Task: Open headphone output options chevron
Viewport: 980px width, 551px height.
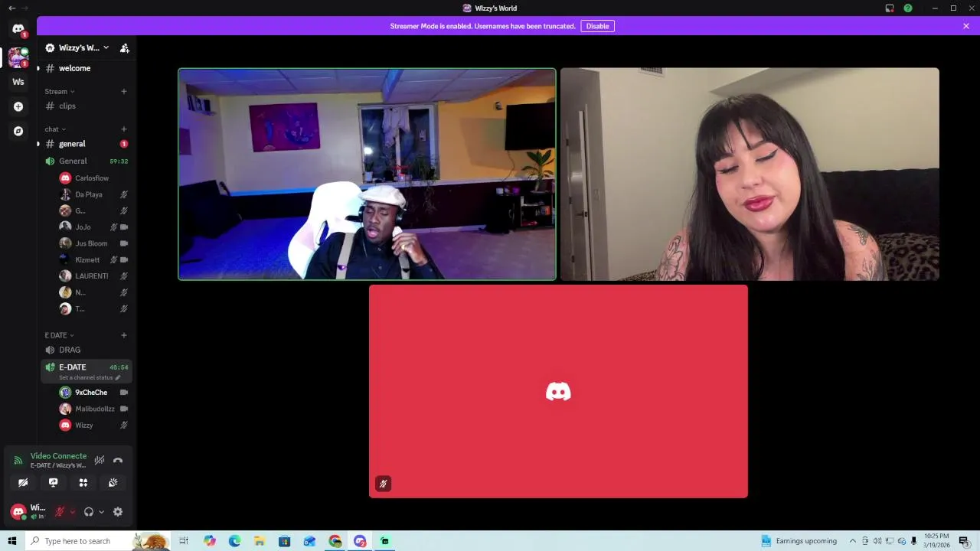Action: 101,512
